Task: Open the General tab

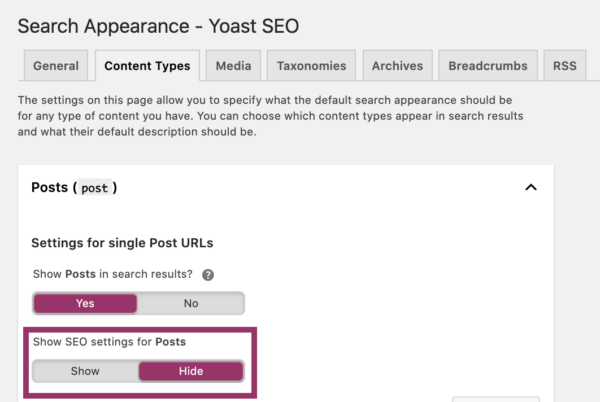Action: pyautogui.click(x=56, y=66)
